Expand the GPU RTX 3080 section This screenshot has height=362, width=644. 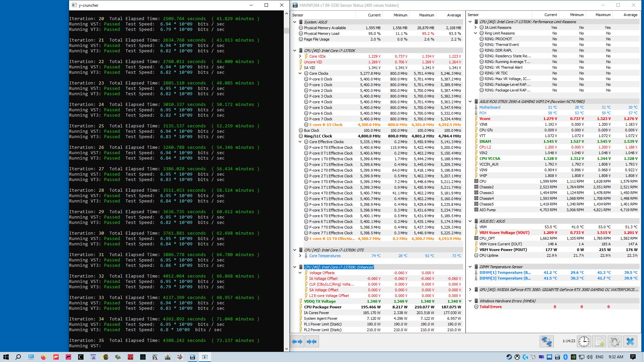470,290
